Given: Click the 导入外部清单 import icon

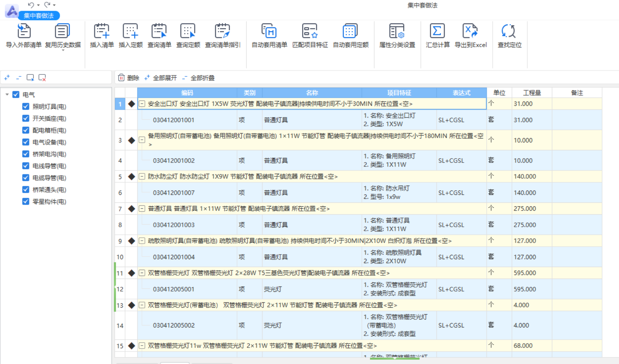Looking at the screenshot, I should pyautogui.click(x=23, y=36).
